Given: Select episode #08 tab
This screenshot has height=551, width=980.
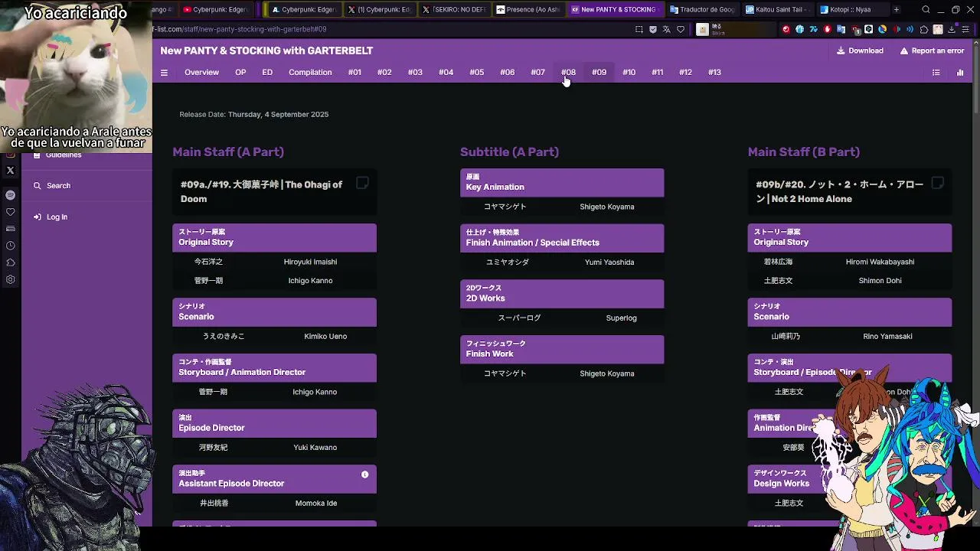Looking at the screenshot, I should click(x=568, y=73).
